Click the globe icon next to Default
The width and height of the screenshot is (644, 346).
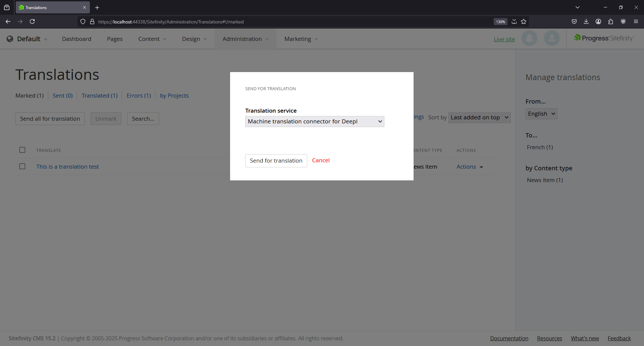coord(10,39)
